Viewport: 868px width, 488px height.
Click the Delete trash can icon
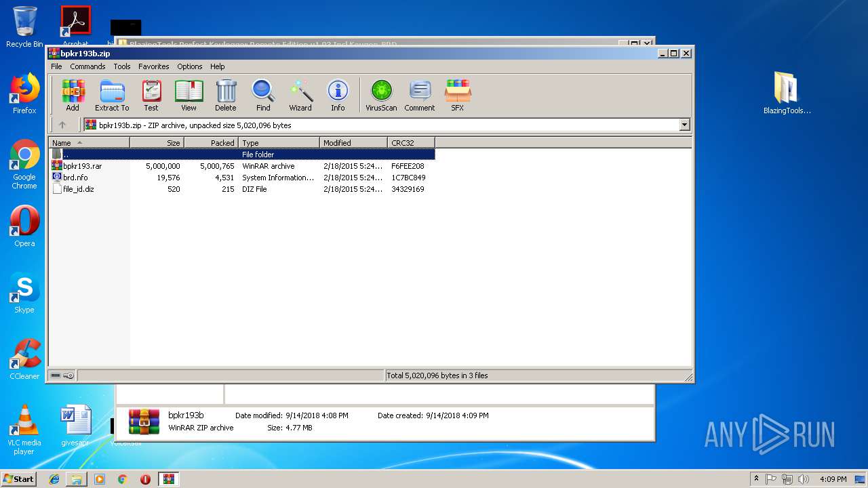tap(226, 95)
